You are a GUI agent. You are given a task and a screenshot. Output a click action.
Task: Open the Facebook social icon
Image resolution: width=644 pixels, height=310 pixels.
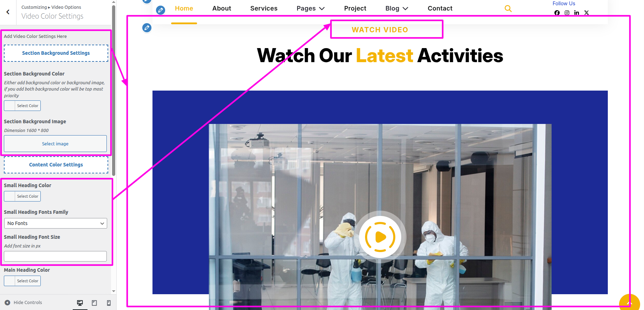[557, 13]
